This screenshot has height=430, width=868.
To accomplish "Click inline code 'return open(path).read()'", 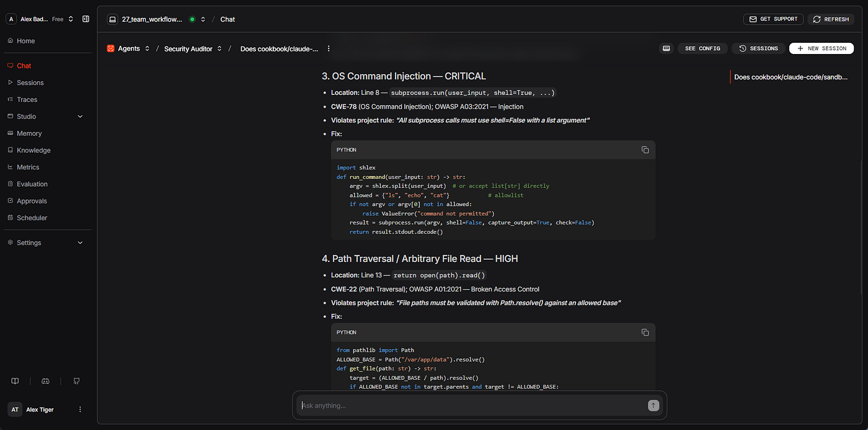I will tap(439, 275).
